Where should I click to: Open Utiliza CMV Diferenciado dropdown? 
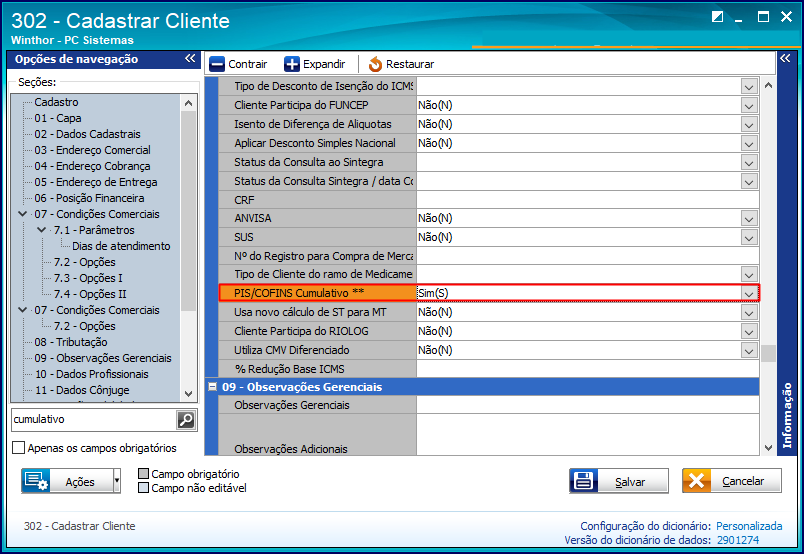click(x=749, y=350)
